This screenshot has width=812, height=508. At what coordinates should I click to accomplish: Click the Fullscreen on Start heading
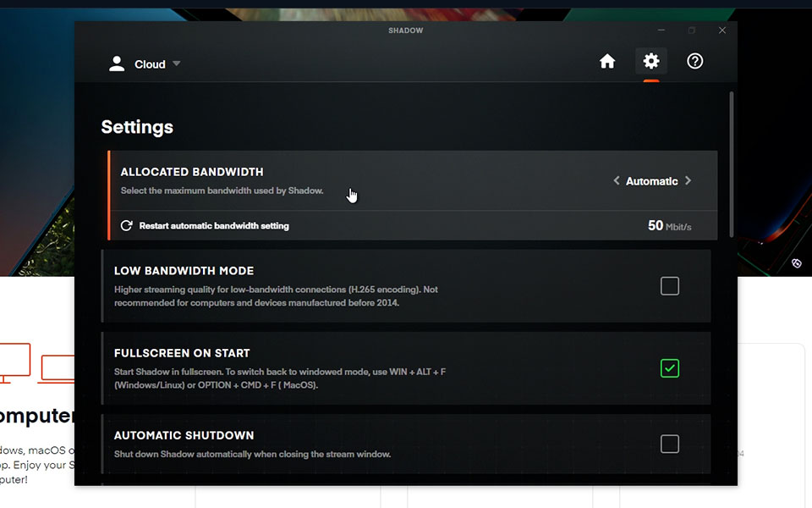tap(182, 353)
